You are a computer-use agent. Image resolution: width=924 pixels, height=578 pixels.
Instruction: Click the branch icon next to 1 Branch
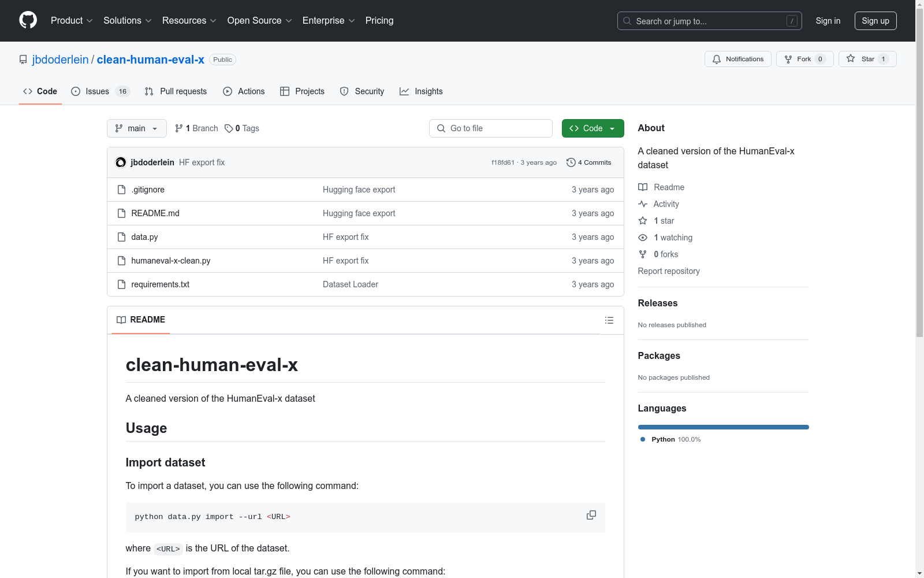click(179, 128)
